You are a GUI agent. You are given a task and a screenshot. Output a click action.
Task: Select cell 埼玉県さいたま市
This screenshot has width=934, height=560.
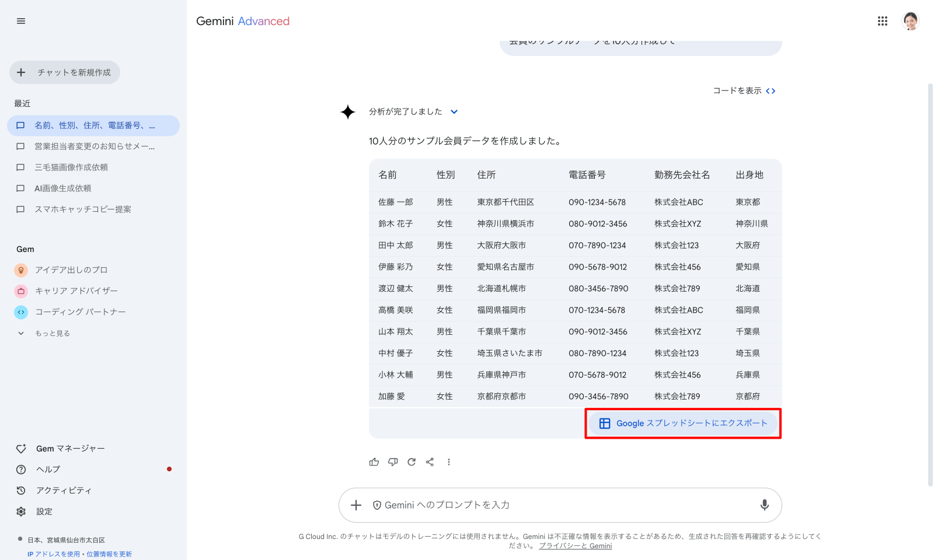(510, 353)
